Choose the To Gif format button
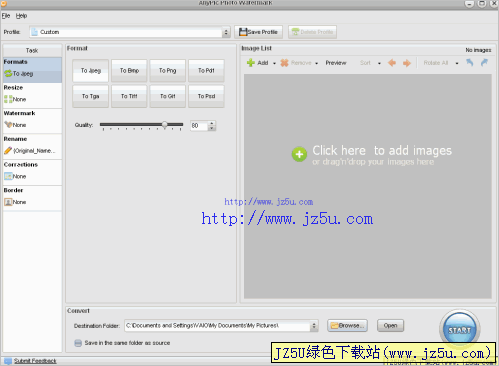 (x=167, y=96)
